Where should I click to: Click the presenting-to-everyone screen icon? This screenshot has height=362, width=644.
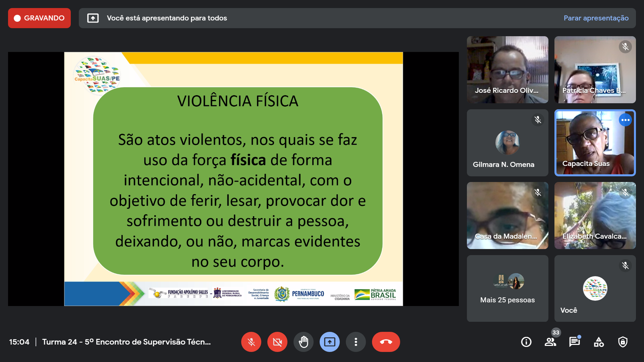tap(93, 18)
